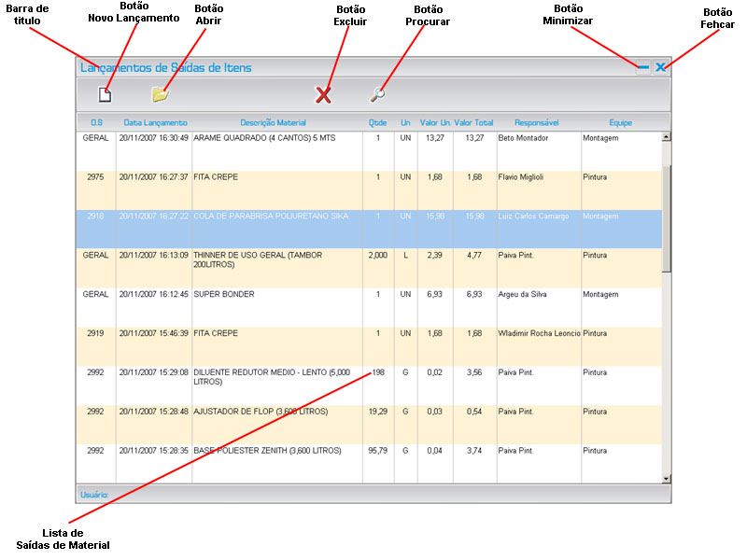
Task: Sort by Data Lançamento column header
Action: [x=155, y=122]
